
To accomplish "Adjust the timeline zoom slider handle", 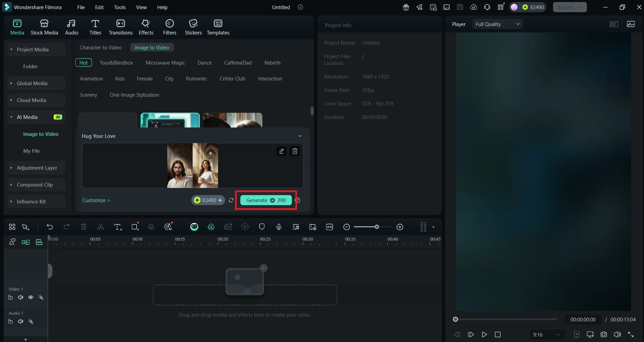I will [x=377, y=227].
